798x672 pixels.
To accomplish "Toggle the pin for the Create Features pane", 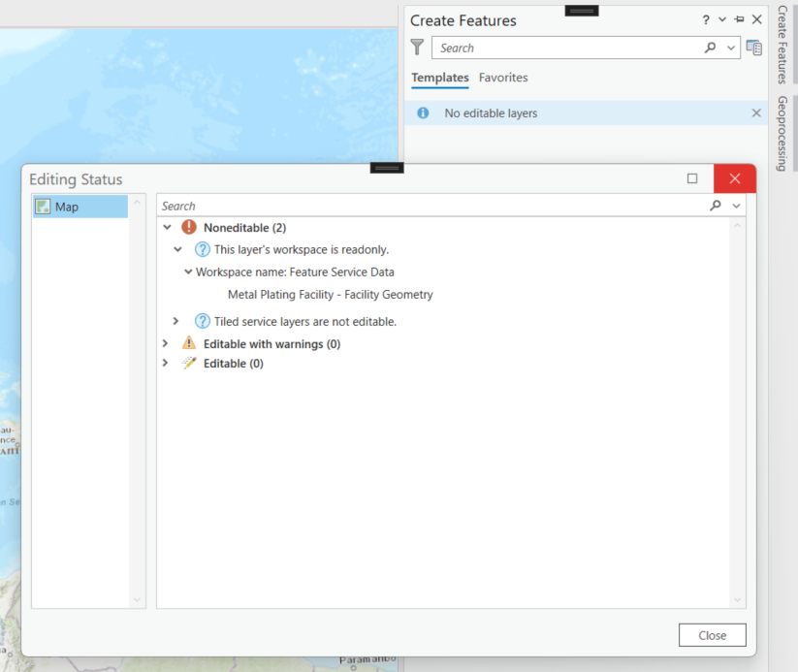I will 739,18.
